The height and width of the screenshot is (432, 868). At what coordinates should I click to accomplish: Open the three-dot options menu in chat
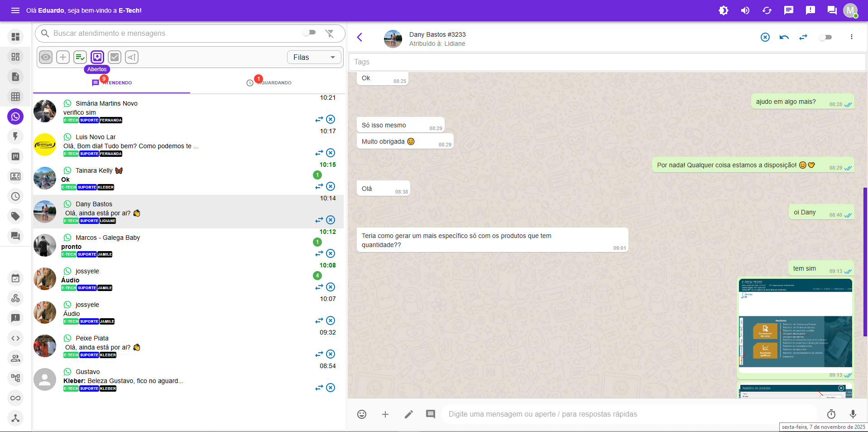[x=851, y=37]
